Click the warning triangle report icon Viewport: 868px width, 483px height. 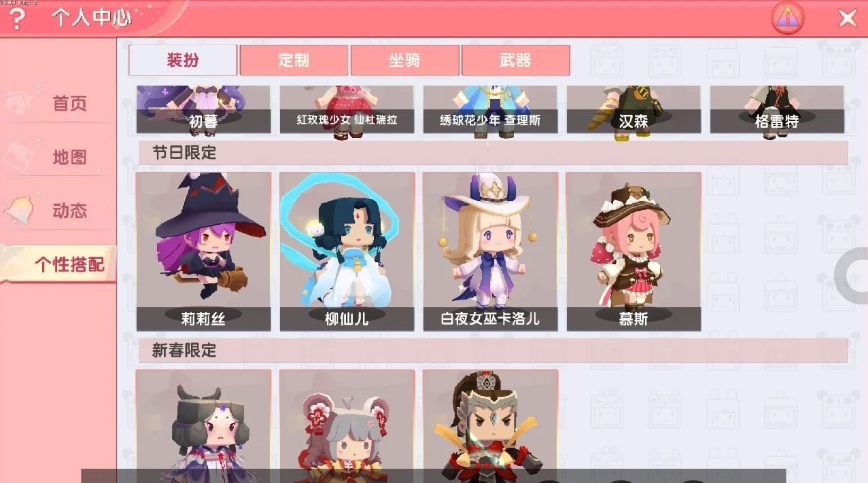(788, 18)
